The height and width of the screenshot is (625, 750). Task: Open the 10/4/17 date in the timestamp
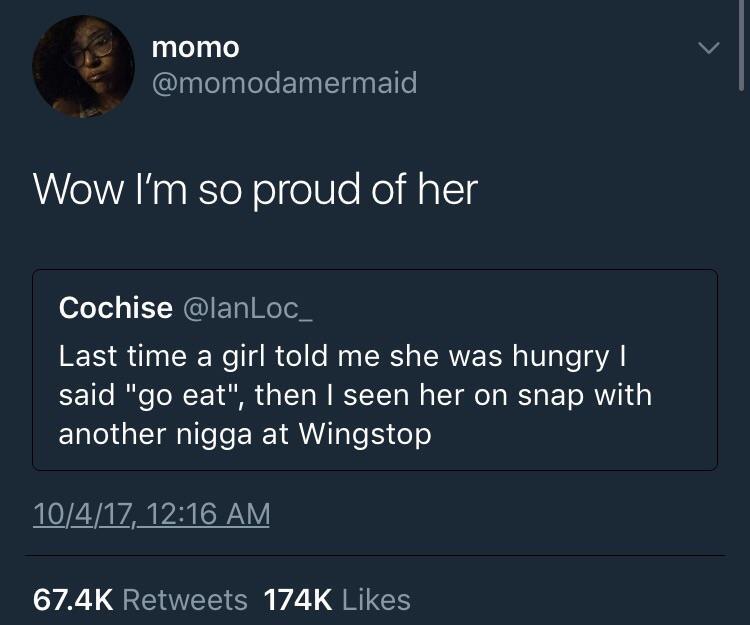point(90,514)
